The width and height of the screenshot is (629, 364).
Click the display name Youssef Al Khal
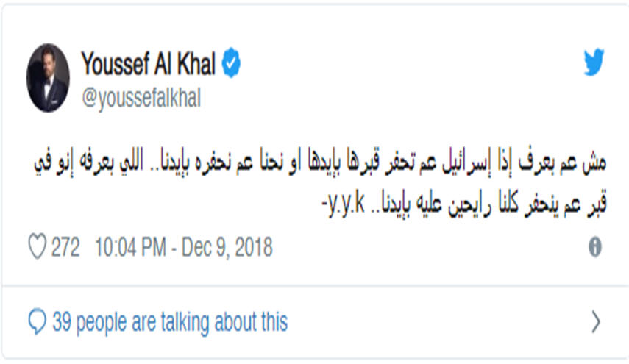coord(147,65)
